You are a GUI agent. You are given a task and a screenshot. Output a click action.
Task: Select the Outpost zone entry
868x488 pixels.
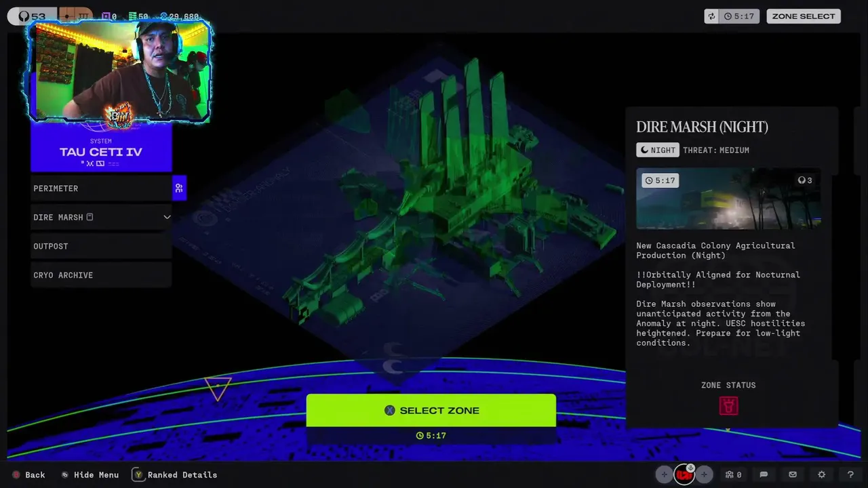click(x=101, y=246)
